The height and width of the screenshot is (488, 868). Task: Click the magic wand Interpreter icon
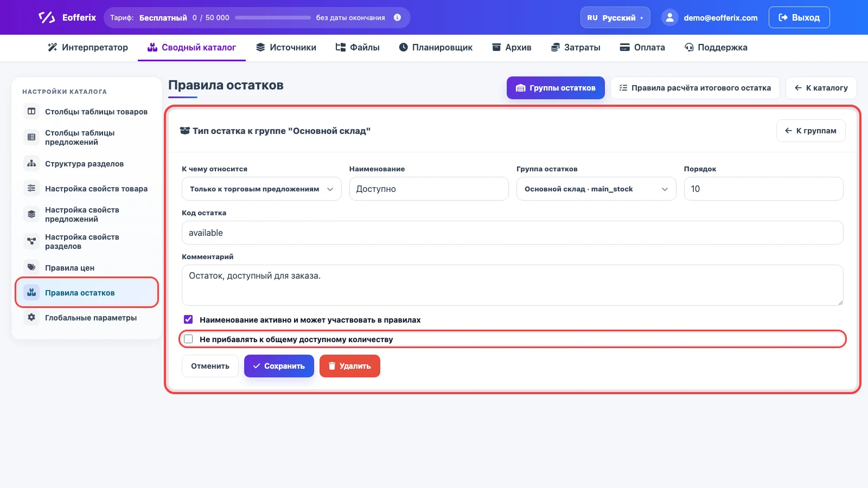coord(52,47)
